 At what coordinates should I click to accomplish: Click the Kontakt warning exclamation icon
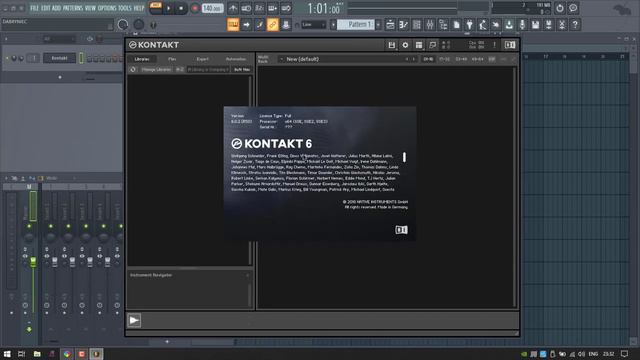[x=494, y=45]
